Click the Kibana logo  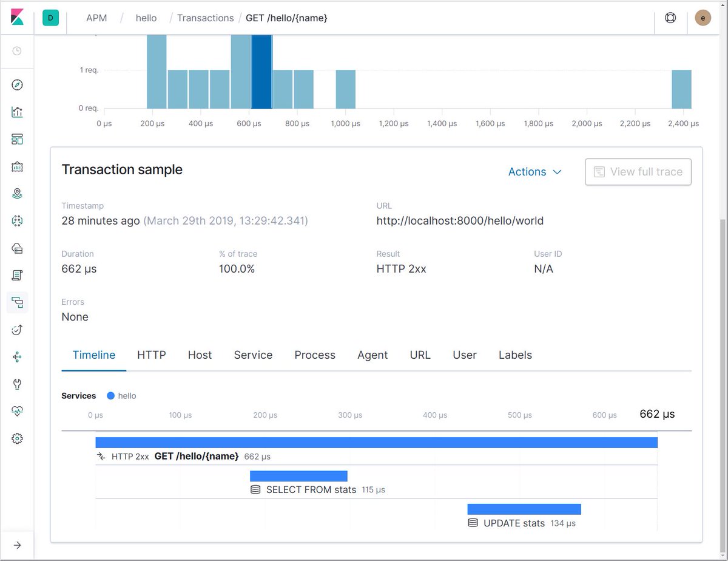coord(18,18)
